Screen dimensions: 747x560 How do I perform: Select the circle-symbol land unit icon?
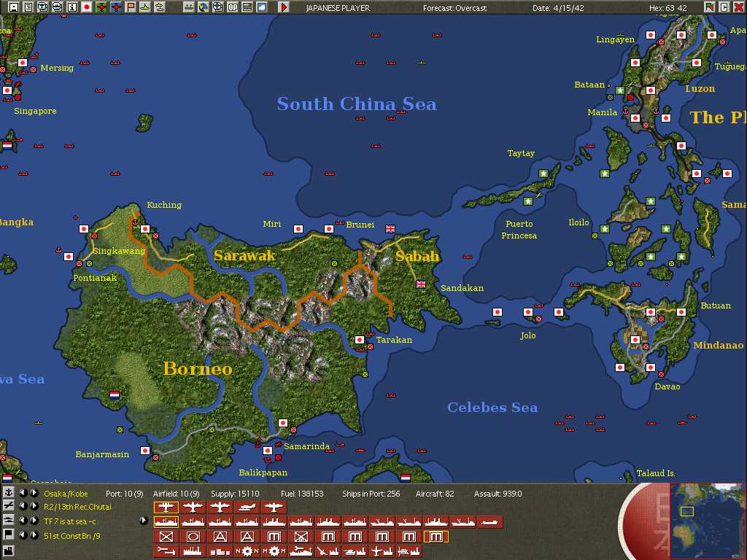pyautogui.click(x=193, y=537)
